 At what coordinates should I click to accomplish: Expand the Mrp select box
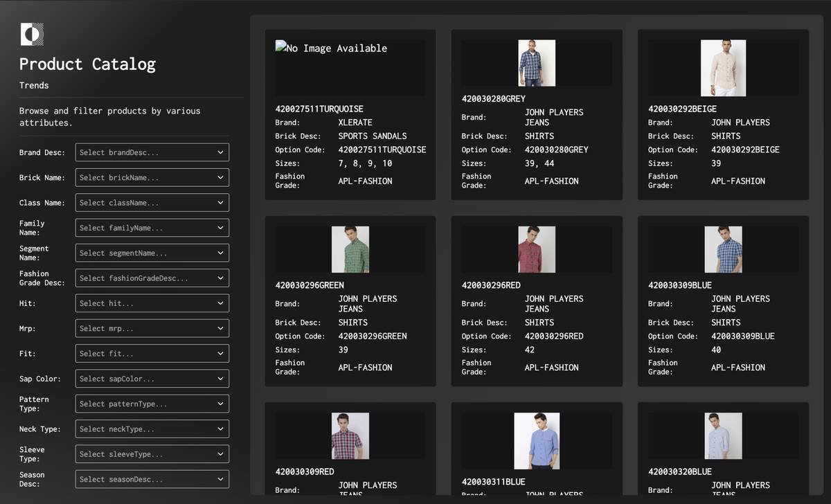click(152, 329)
